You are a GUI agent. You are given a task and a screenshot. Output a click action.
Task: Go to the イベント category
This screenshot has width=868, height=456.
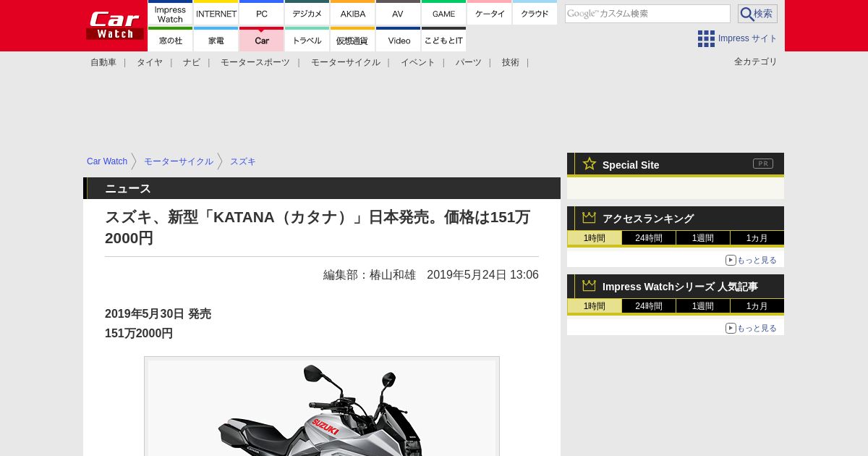418,62
